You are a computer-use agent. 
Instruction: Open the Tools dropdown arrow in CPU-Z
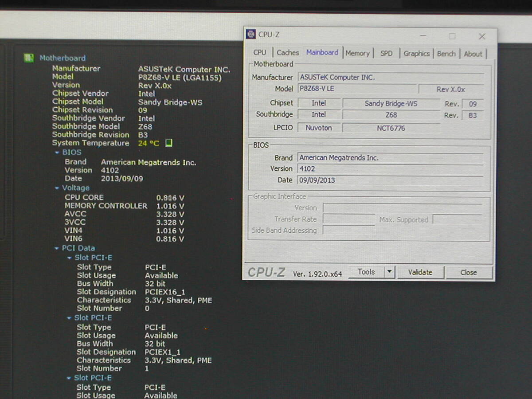389,272
